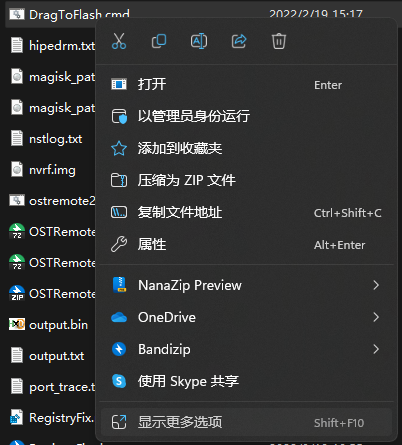Add file via 添加到收藏夹 star item
This screenshot has width=402, height=445.
point(247,148)
